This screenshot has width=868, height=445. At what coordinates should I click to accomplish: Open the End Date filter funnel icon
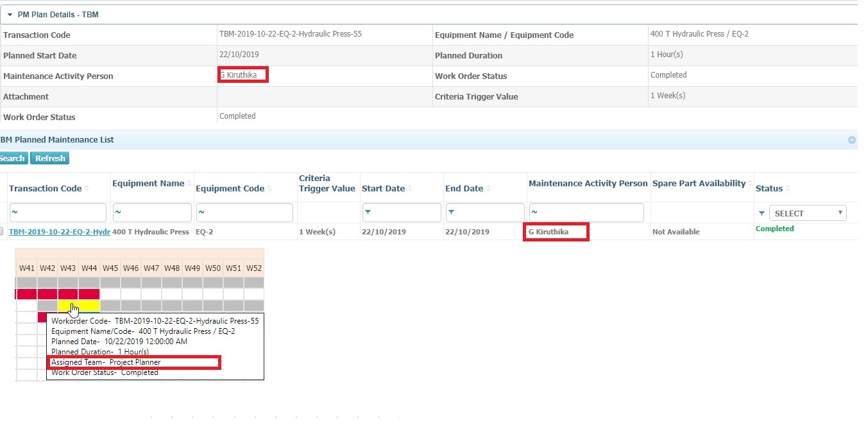coord(451,213)
